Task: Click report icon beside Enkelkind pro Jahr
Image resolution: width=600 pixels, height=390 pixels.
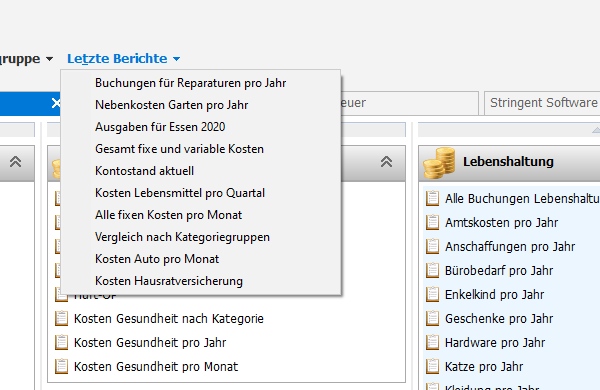Action: click(x=432, y=295)
